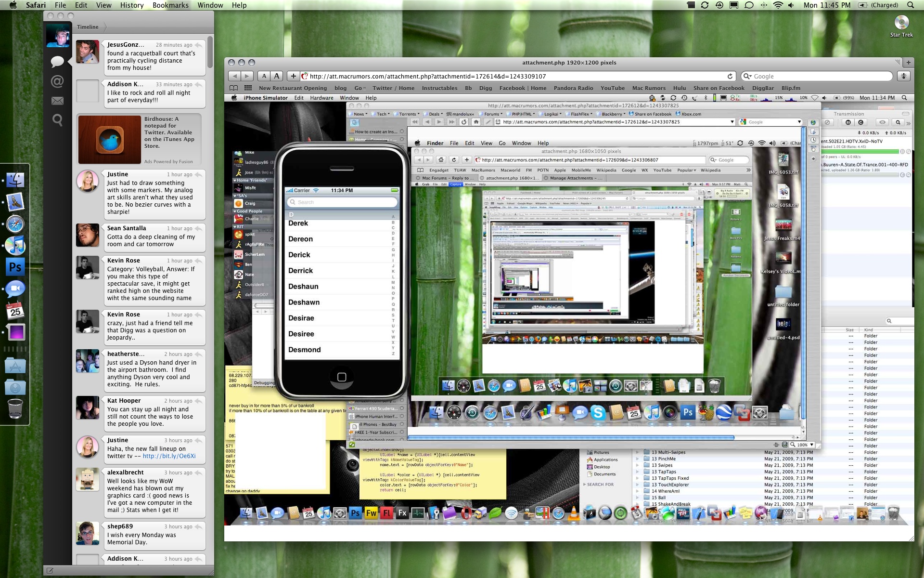Open the Instructables bookmark

pos(439,88)
